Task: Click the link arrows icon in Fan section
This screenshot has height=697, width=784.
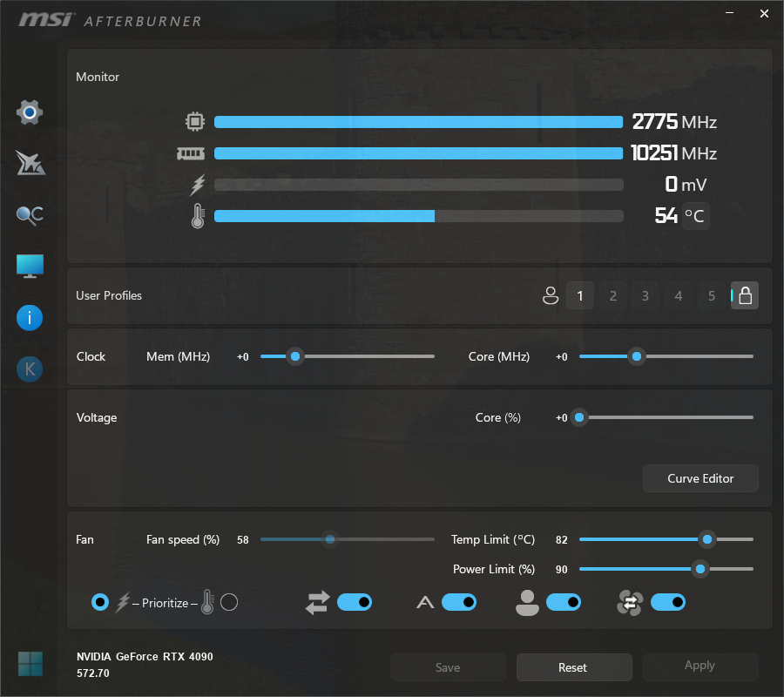Action: [x=317, y=602]
